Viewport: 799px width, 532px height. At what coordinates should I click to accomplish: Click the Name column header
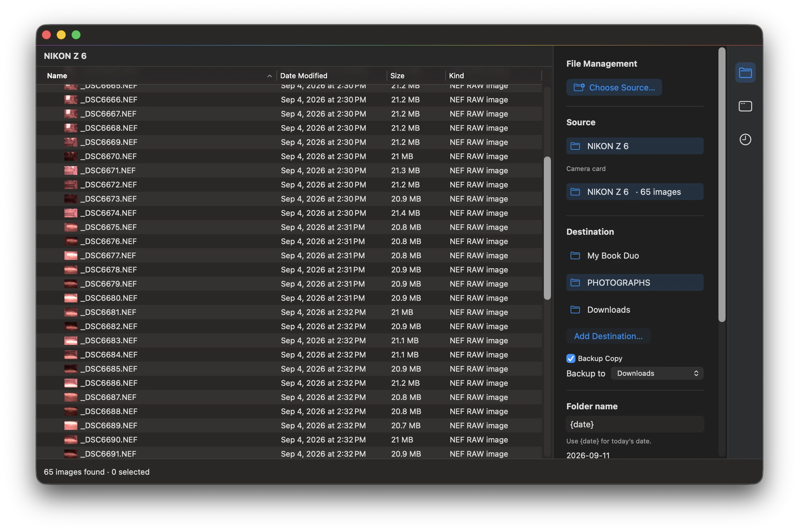pyautogui.click(x=57, y=76)
